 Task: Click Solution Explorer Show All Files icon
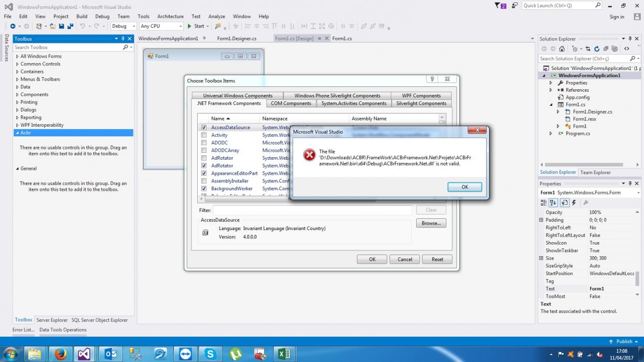coord(614,49)
